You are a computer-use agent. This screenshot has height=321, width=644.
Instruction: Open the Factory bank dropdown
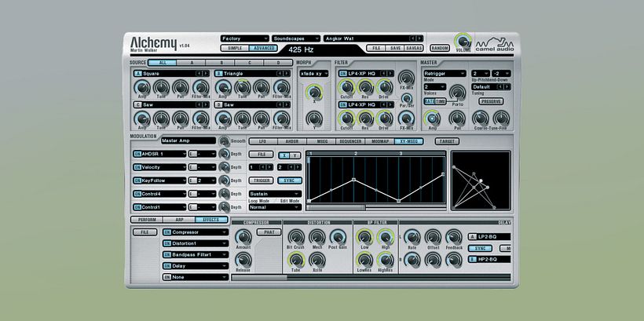tap(244, 38)
